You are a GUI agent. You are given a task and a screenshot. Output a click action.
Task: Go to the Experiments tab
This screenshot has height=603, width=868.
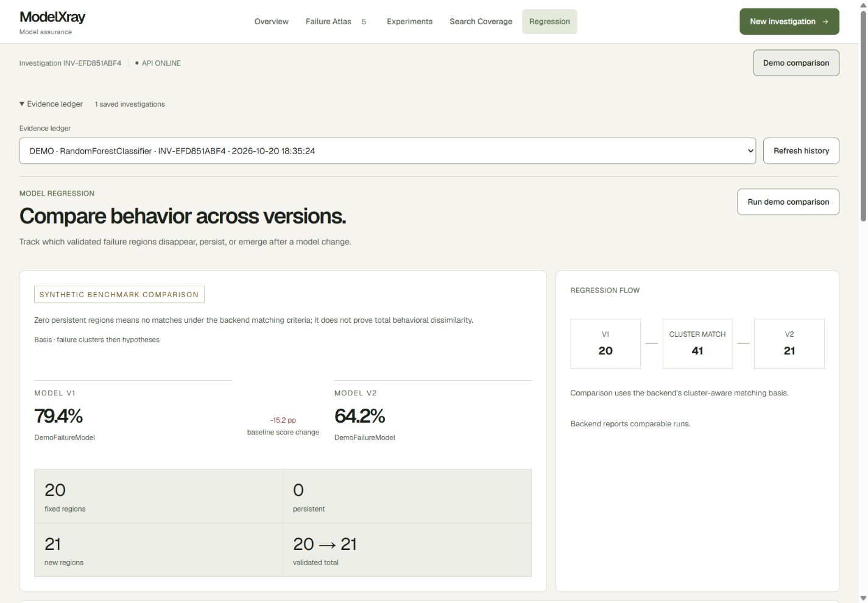click(409, 21)
